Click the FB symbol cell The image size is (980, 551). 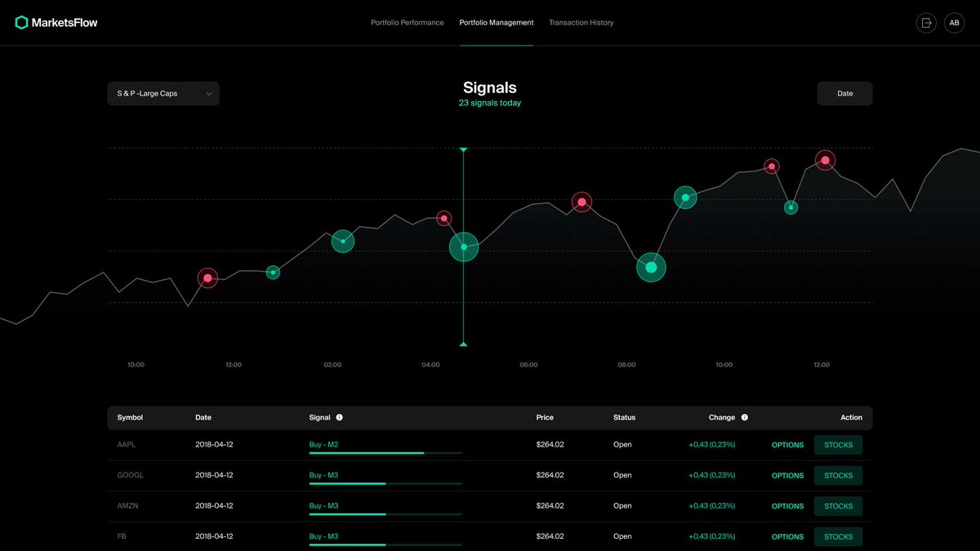(122, 537)
